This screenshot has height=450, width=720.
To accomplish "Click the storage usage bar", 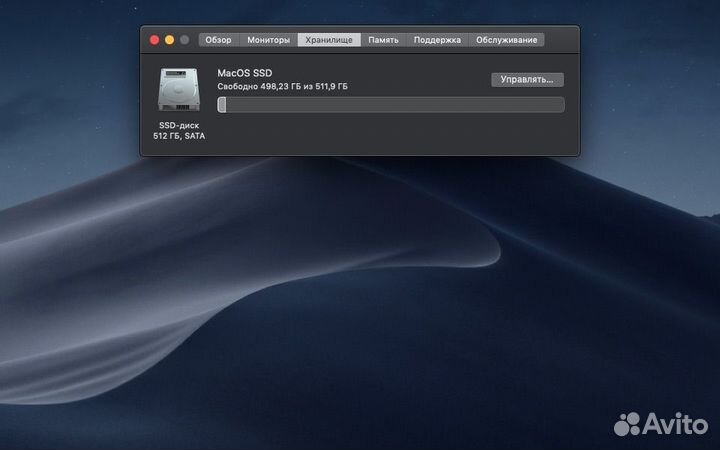I will click(x=391, y=105).
